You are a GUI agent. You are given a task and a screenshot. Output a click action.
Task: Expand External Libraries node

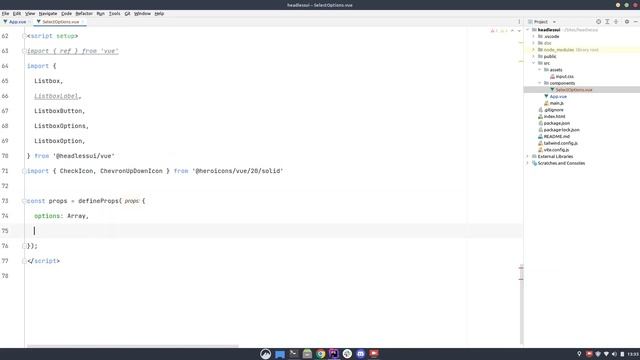coord(528,156)
